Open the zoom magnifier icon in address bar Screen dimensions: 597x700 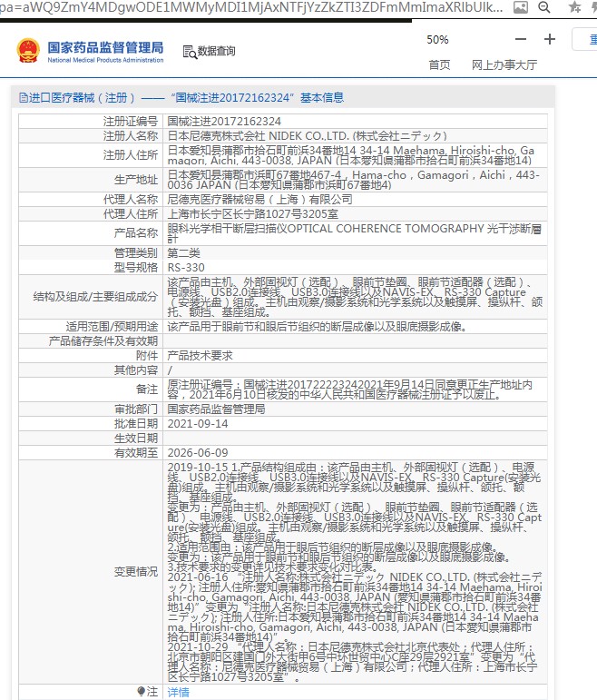tap(543, 7)
